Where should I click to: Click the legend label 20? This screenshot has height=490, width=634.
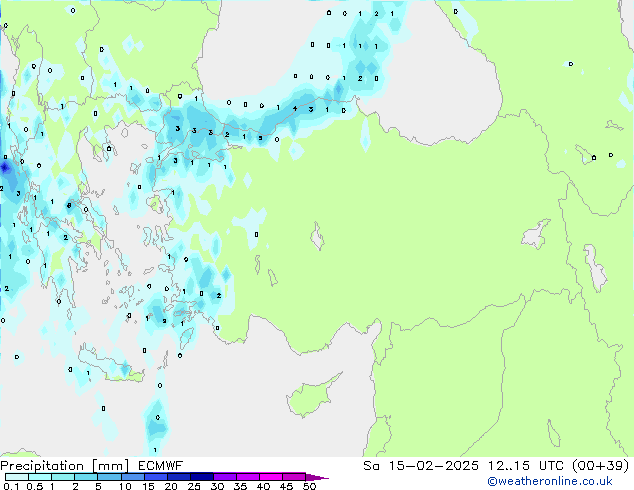171,486
